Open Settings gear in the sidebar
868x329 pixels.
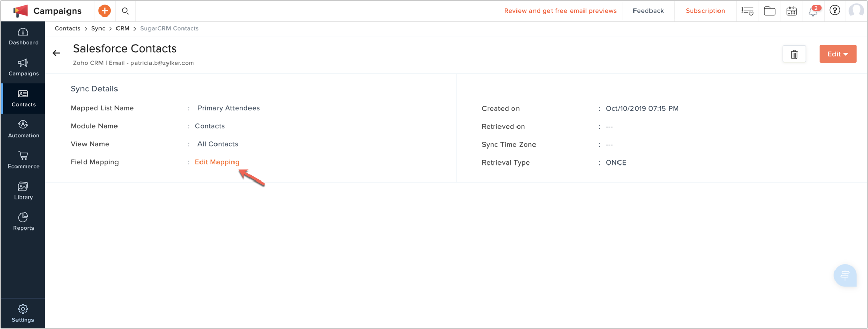pyautogui.click(x=23, y=313)
